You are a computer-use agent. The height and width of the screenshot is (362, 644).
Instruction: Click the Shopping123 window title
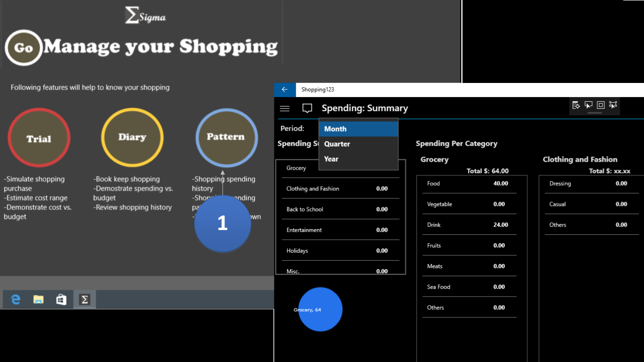point(318,90)
